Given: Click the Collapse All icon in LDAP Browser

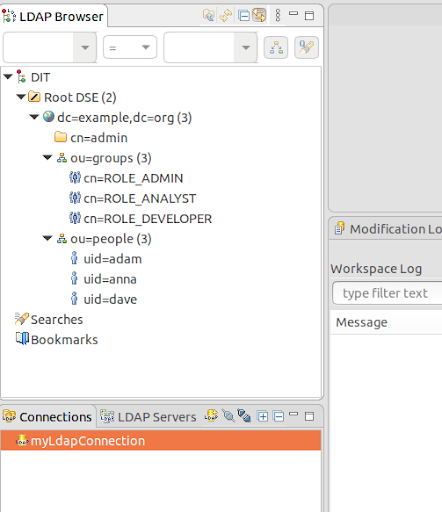Looking at the screenshot, I should click(244, 15).
